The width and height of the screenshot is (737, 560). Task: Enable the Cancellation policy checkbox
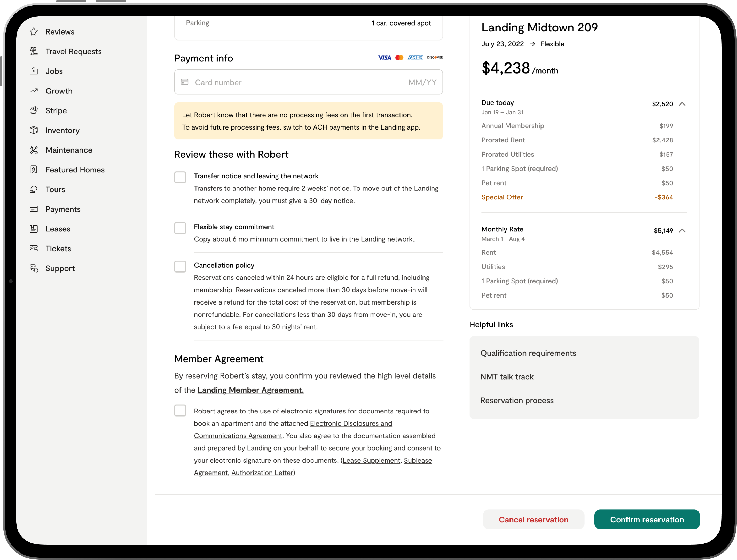coord(180,267)
